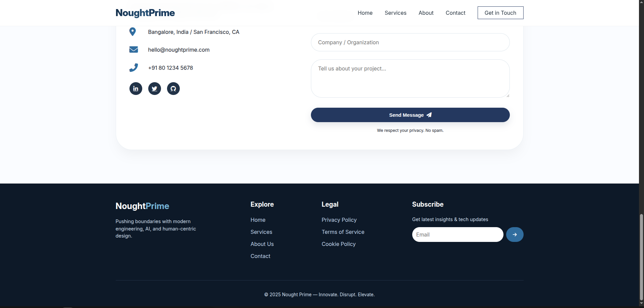Go to About in top navigation
Viewport: 644px width, 308px height.
pos(426,13)
